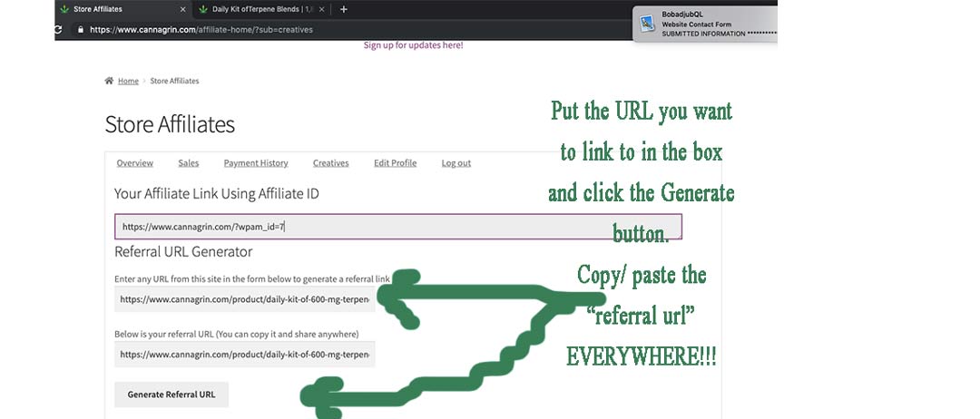Click the Generate Referral URL button

pos(171,395)
